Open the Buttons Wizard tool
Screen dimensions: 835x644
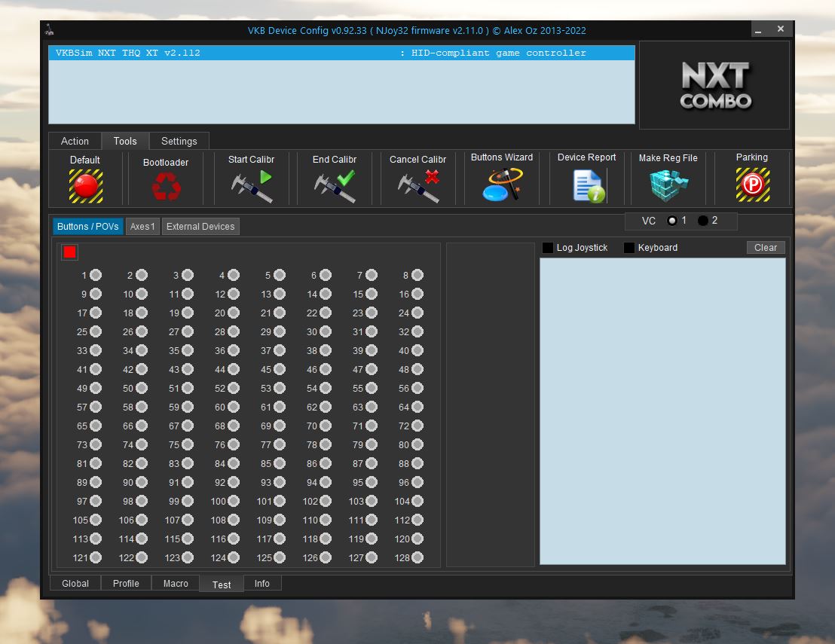(x=502, y=185)
